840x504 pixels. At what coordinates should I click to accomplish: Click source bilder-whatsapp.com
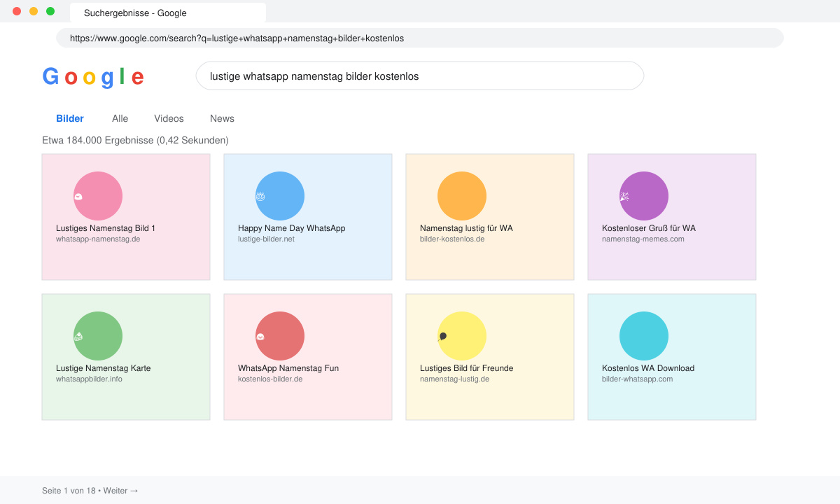(x=637, y=379)
